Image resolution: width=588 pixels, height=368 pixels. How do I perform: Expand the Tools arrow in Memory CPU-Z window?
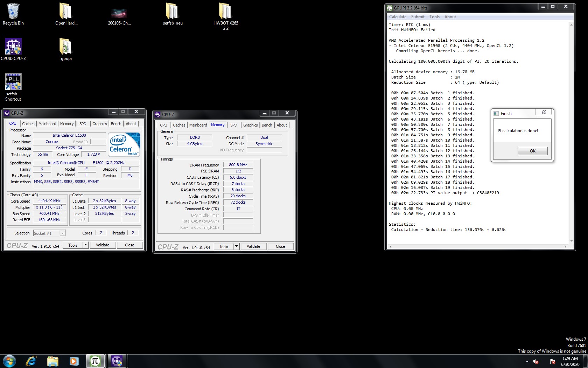236,246
